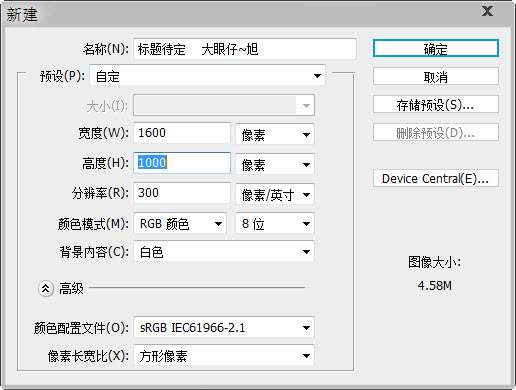The height and width of the screenshot is (390, 516).
Task: Click the 删除预设(D)... button
Action: point(436,133)
